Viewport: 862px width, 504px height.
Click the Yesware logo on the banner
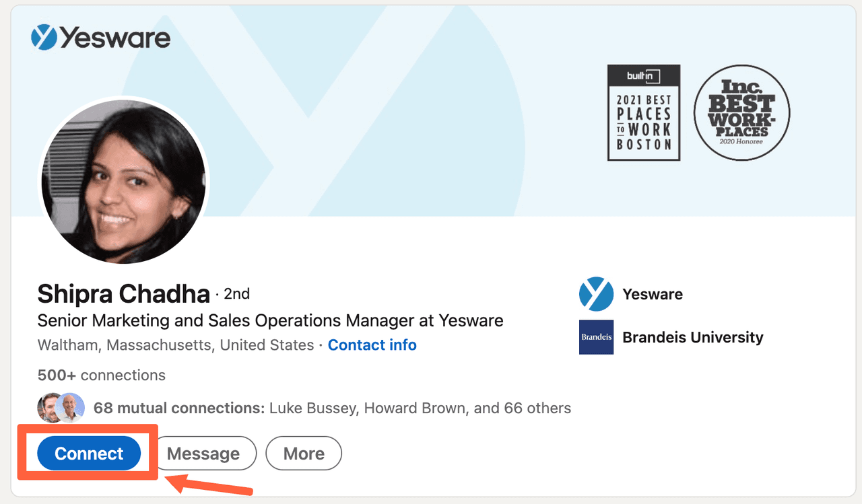pos(100,38)
